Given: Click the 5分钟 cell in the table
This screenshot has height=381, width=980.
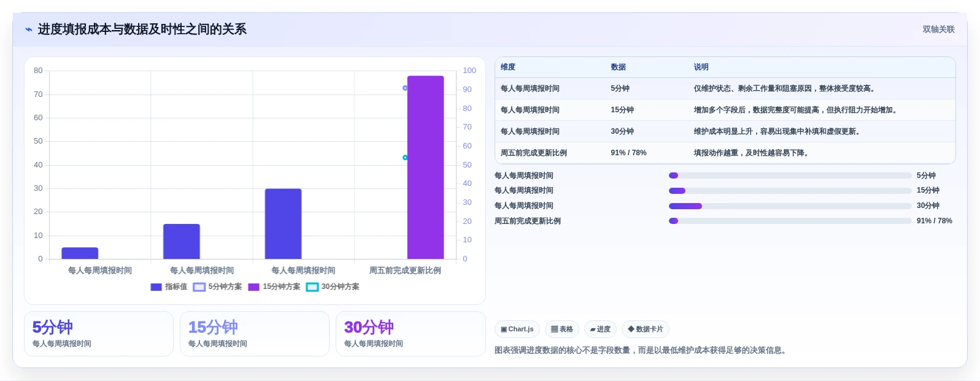Looking at the screenshot, I should [620, 89].
